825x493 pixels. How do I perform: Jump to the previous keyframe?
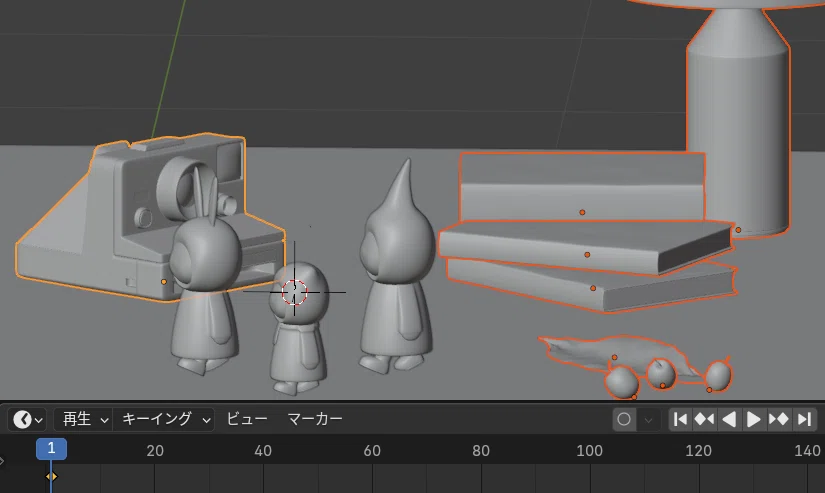click(x=705, y=419)
